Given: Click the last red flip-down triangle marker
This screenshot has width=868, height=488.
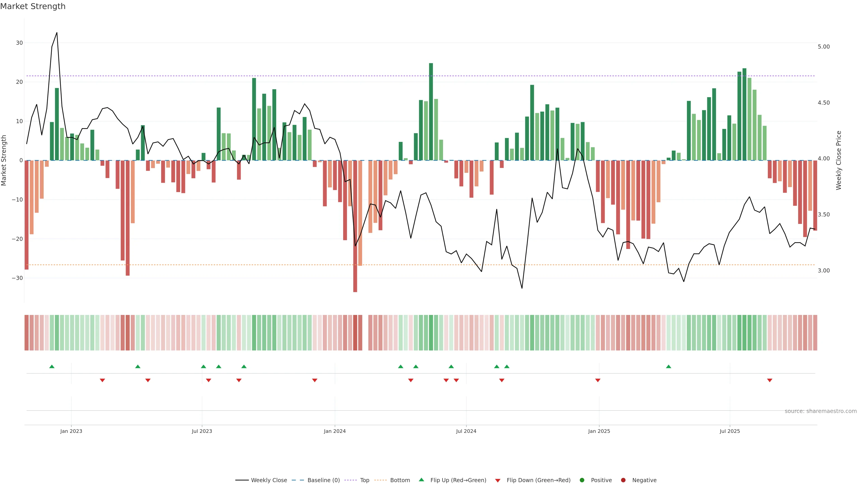Looking at the screenshot, I should (x=770, y=380).
